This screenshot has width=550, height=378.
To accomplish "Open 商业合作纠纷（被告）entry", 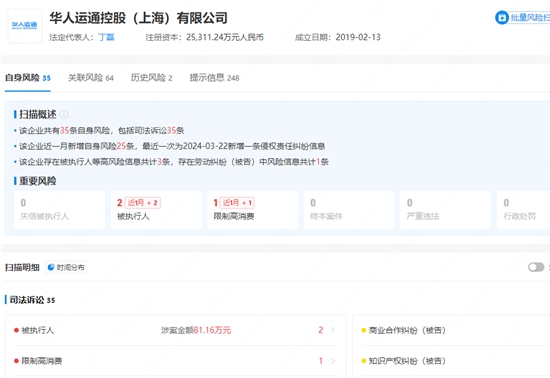I will pos(407,330).
